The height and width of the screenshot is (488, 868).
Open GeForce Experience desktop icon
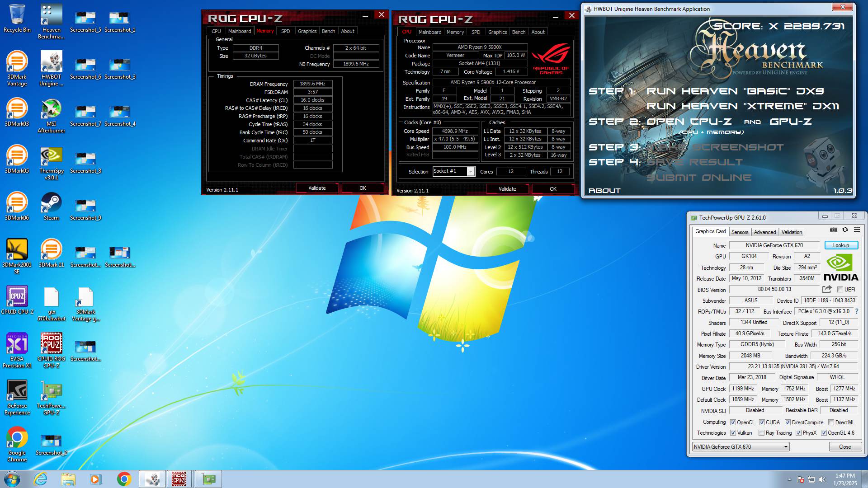(17, 397)
